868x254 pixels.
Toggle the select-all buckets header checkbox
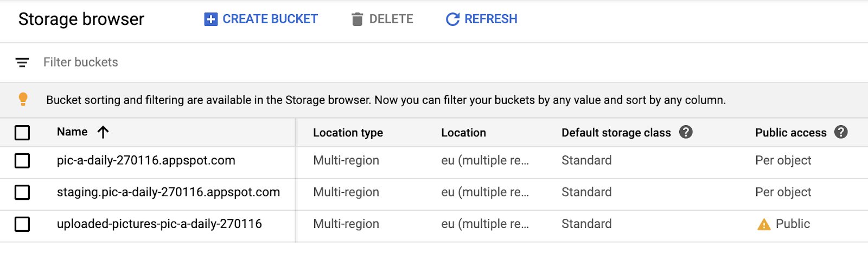[22, 133]
